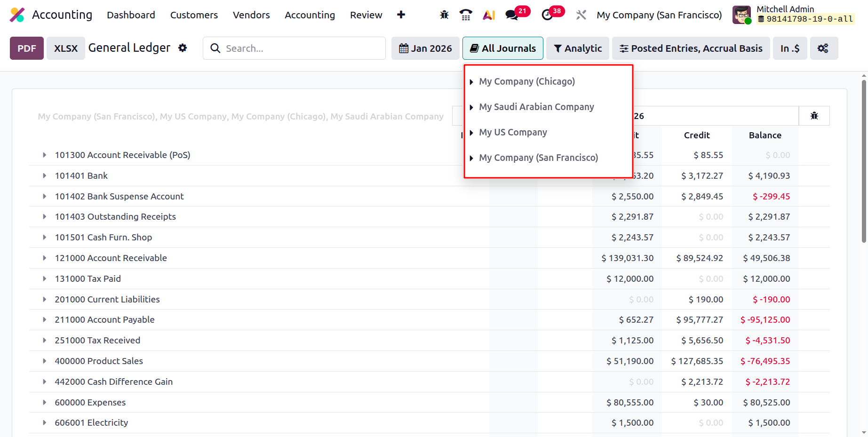The width and height of the screenshot is (868, 437).
Task: Click the bug icon in report header
Action: (x=814, y=116)
